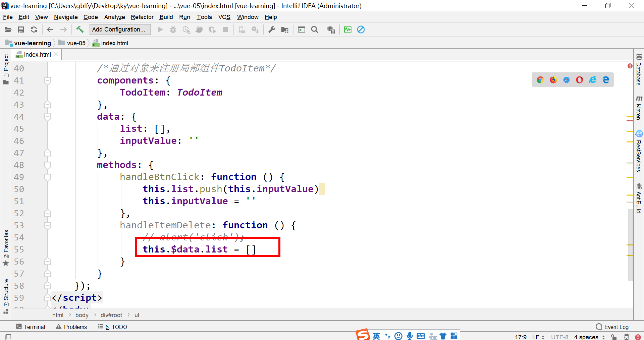Open the Terminal tool window

coord(31,327)
